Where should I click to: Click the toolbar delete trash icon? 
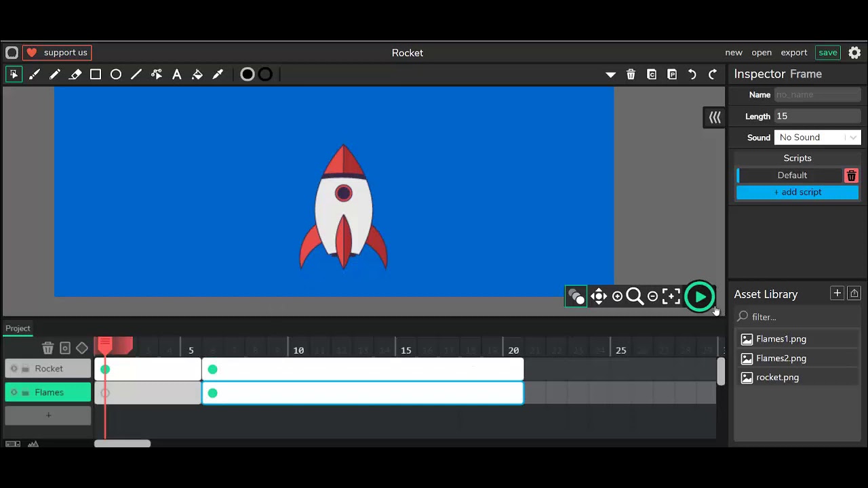[631, 75]
